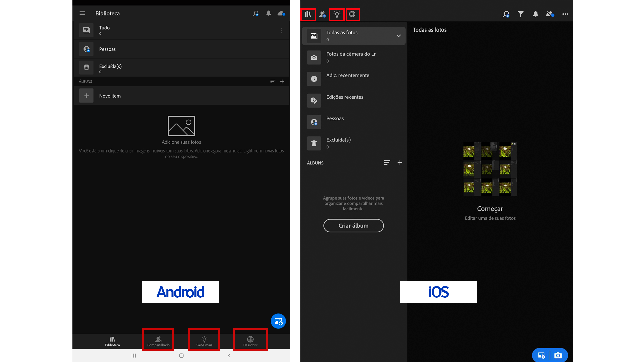Screen dimensions: 644x362
Task: Tap the Android cloud sync icon
Action: pyautogui.click(x=281, y=13)
